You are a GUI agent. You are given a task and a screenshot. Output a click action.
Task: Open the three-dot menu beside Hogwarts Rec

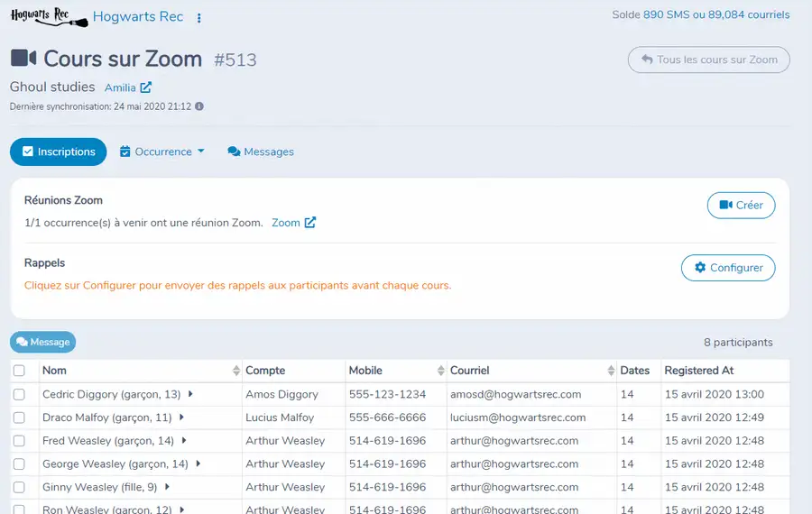[x=198, y=18]
